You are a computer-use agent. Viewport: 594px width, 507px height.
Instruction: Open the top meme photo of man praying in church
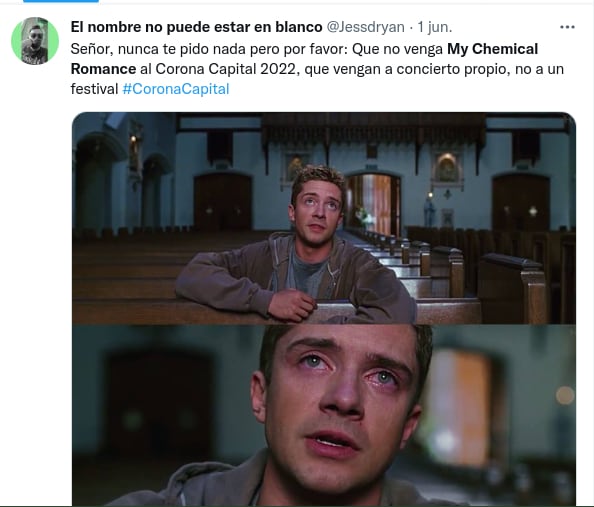pyautogui.click(x=324, y=218)
